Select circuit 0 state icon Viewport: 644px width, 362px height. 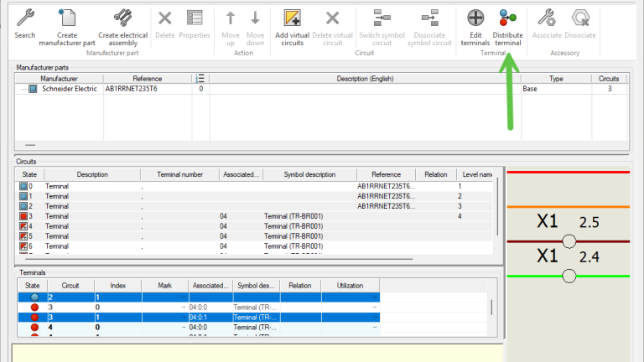point(23,186)
